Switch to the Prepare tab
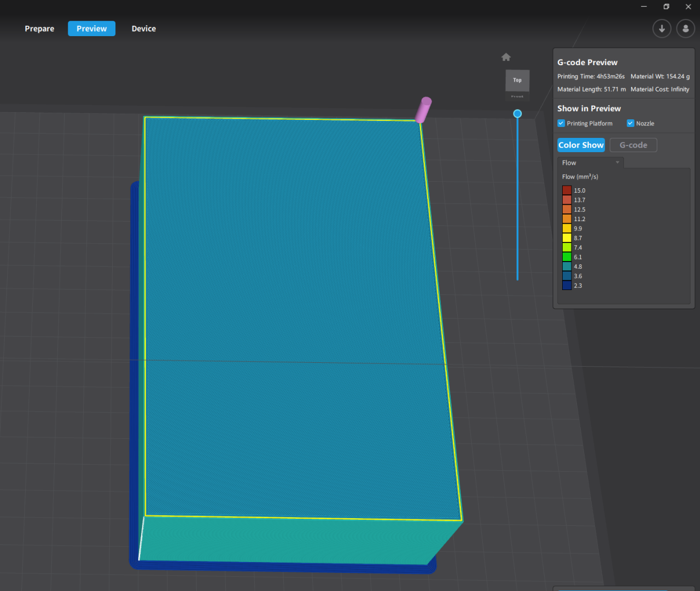Image resolution: width=700 pixels, height=591 pixels. click(39, 28)
